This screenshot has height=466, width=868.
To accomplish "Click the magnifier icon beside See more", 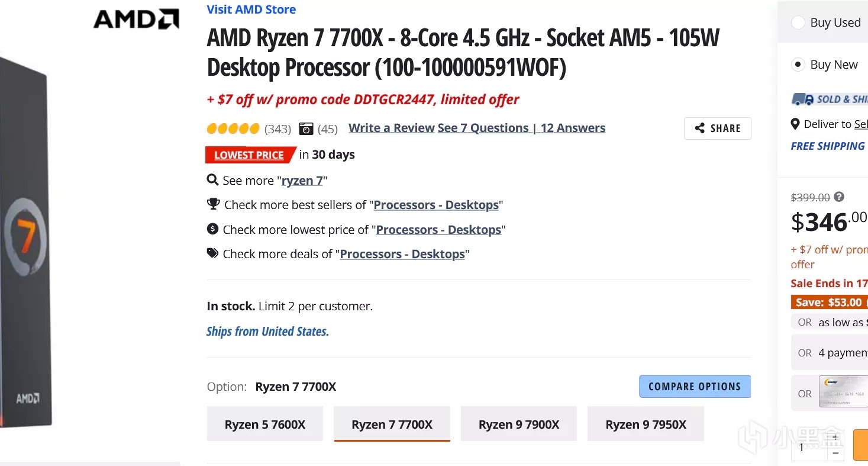I will coord(212,179).
